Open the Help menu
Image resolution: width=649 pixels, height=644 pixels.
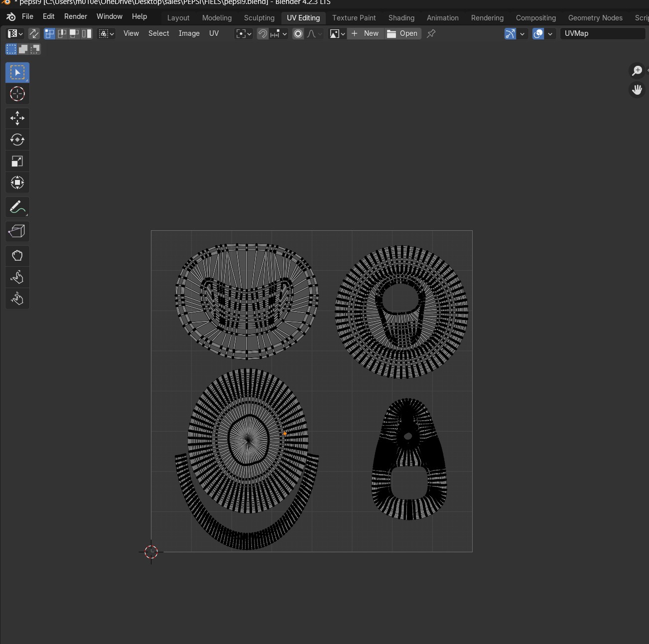pos(139,16)
